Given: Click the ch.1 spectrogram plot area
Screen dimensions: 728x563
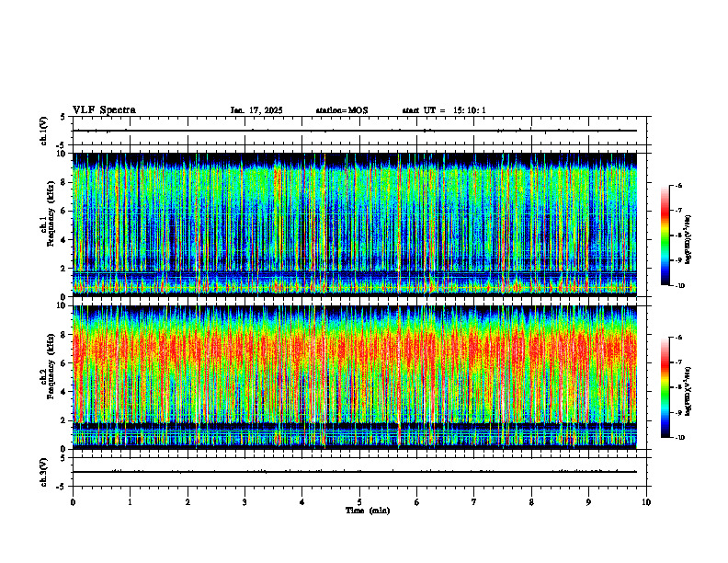Looking at the screenshot, I should (x=355, y=224).
